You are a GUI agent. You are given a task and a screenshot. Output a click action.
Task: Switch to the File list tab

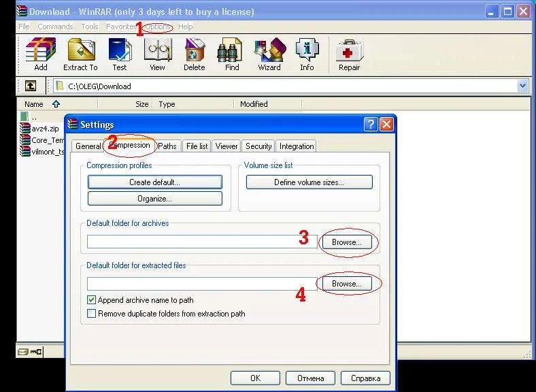197,146
